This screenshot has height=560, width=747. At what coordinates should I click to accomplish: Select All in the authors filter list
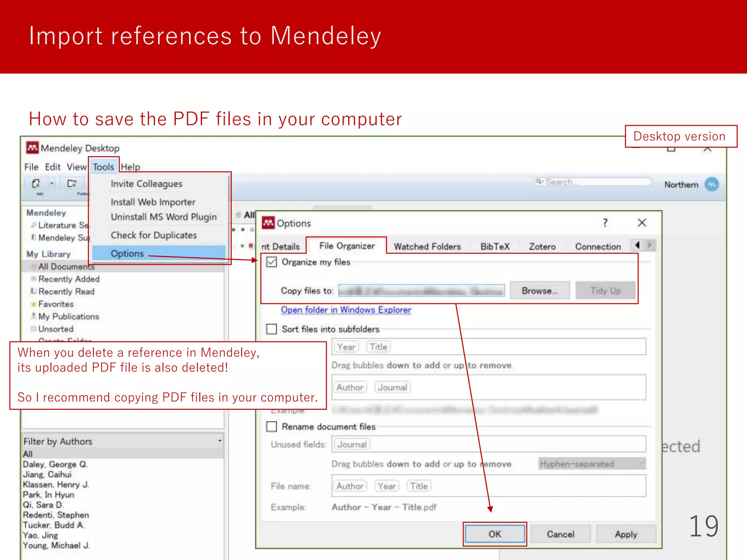pyautogui.click(x=123, y=454)
